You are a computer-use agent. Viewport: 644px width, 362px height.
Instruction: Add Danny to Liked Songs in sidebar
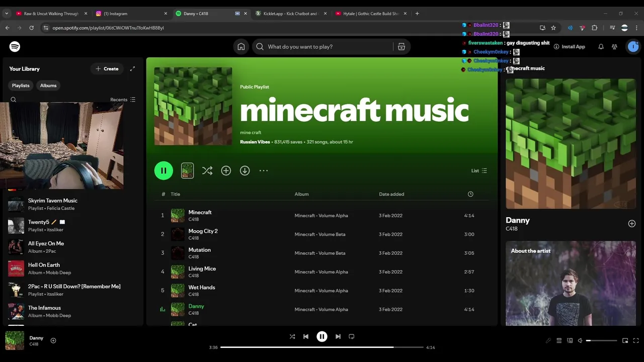coord(632,224)
